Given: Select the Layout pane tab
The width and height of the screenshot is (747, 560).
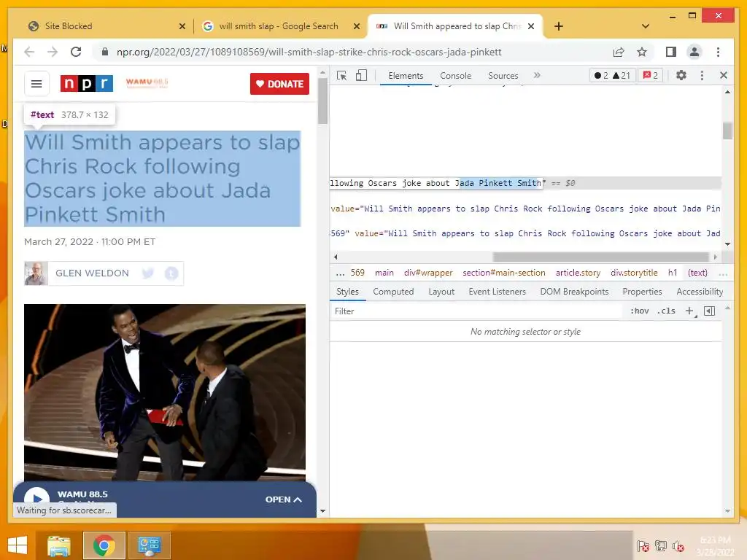Looking at the screenshot, I should click(x=441, y=292).
